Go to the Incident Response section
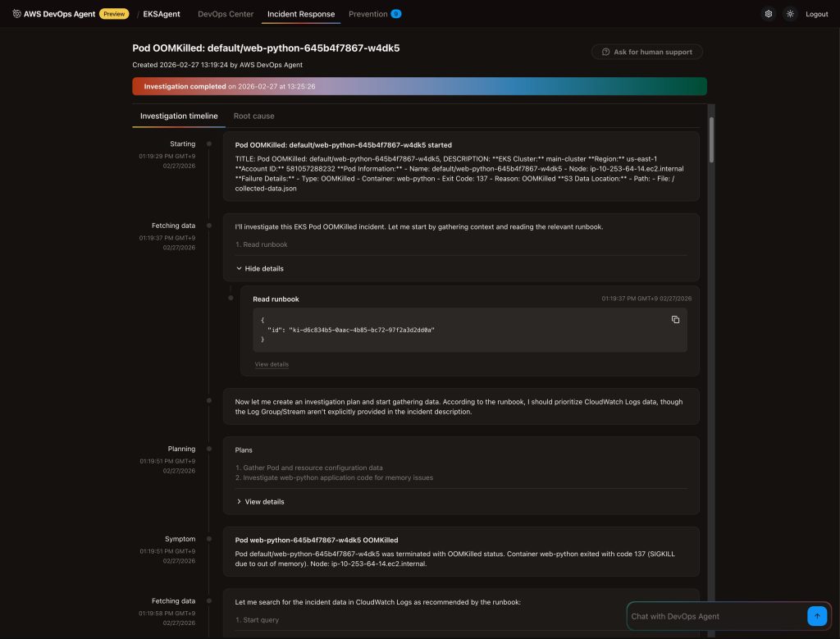The width and height of the screenshot is (840, 639). point(301,14)
